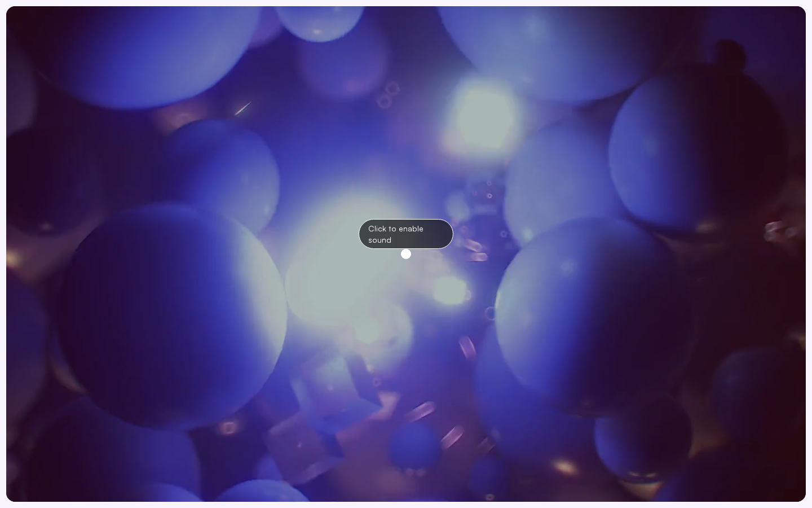
Task: Click the "Click to enable sound" pill
Action: (x=406, y=234)
